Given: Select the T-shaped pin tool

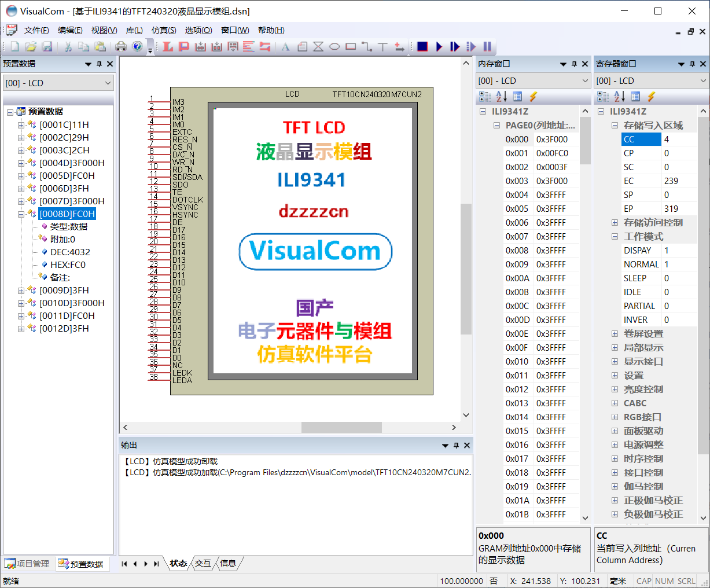Looking at the screenshot, I should pyautogui.click(x=382, y=47).
